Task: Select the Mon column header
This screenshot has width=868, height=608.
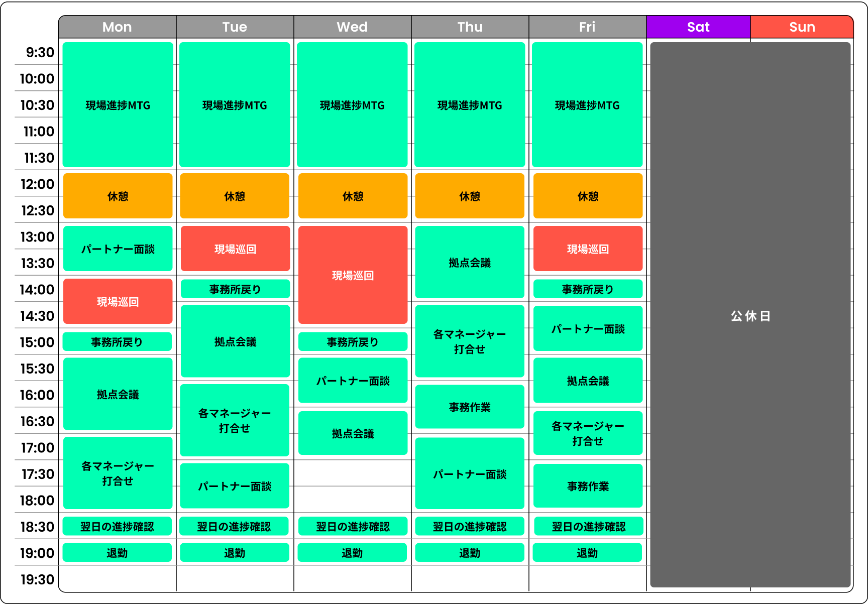Action: [117, 27]
